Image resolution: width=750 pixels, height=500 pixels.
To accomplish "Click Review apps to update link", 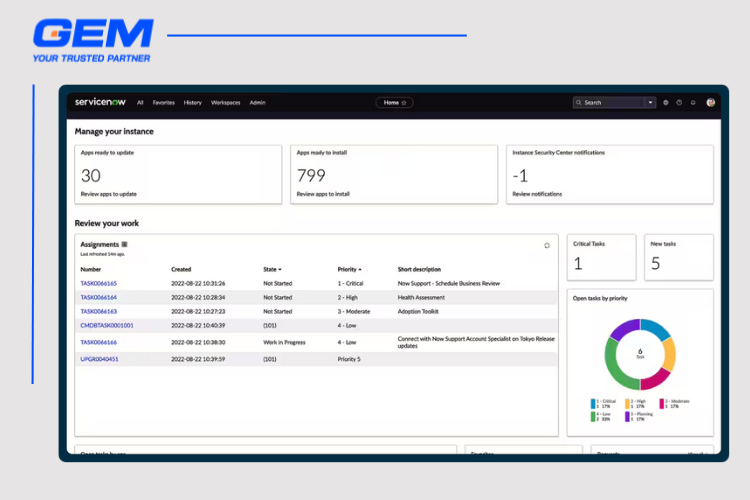I will [x=109, y=194].
